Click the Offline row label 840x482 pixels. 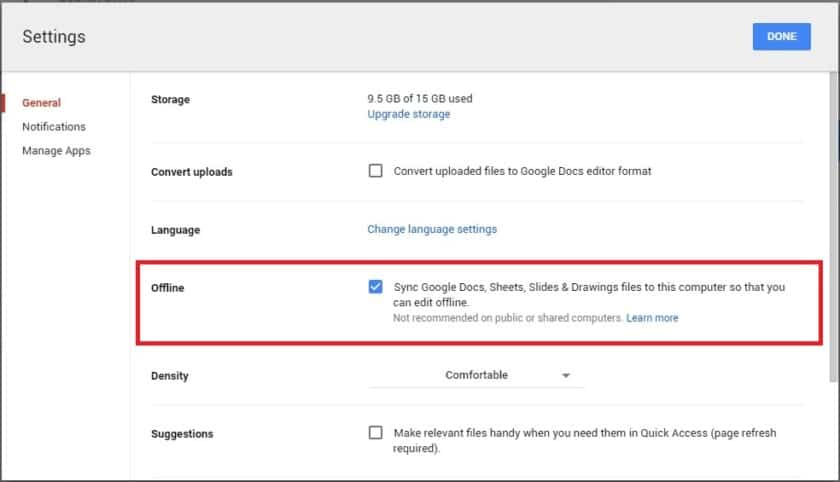point(168,288)
